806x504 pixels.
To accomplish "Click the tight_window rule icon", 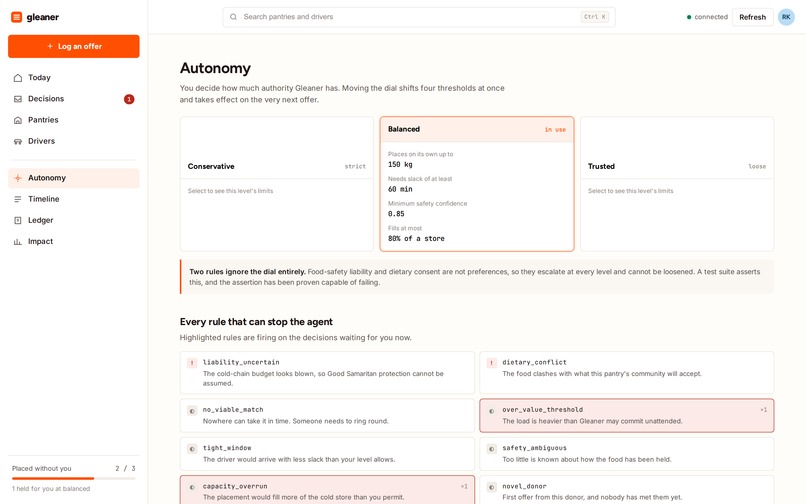I will tap(192, 449).
